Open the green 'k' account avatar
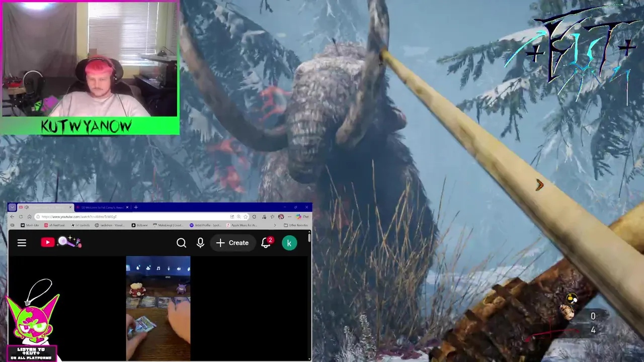Viewport: 644px width, 362px height. point(289,243)
